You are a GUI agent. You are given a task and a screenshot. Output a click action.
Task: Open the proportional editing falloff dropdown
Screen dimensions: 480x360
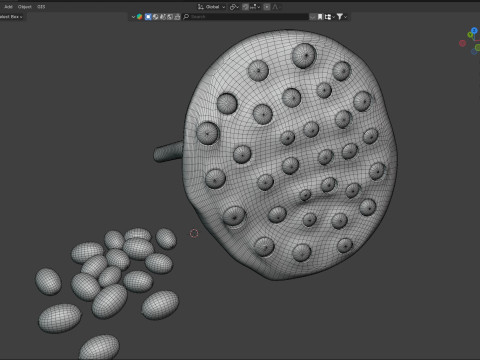tap(276, 7)
